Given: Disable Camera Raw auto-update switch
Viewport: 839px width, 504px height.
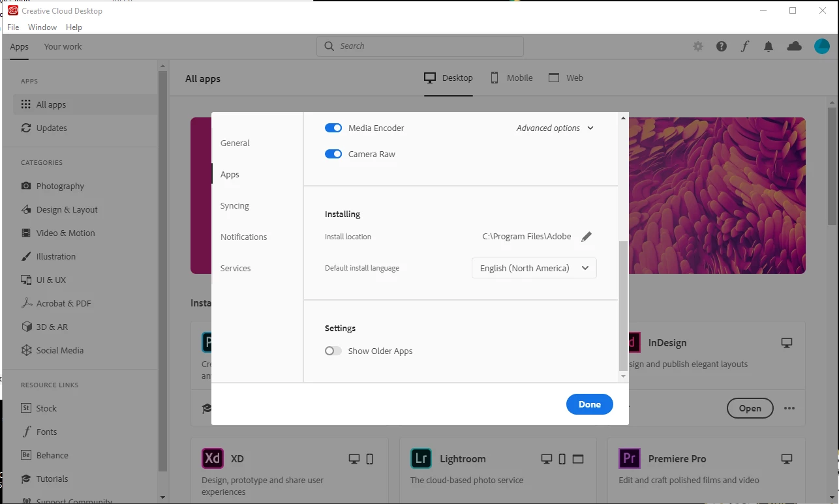Looking at the screenshot, I should pos(333,154).
